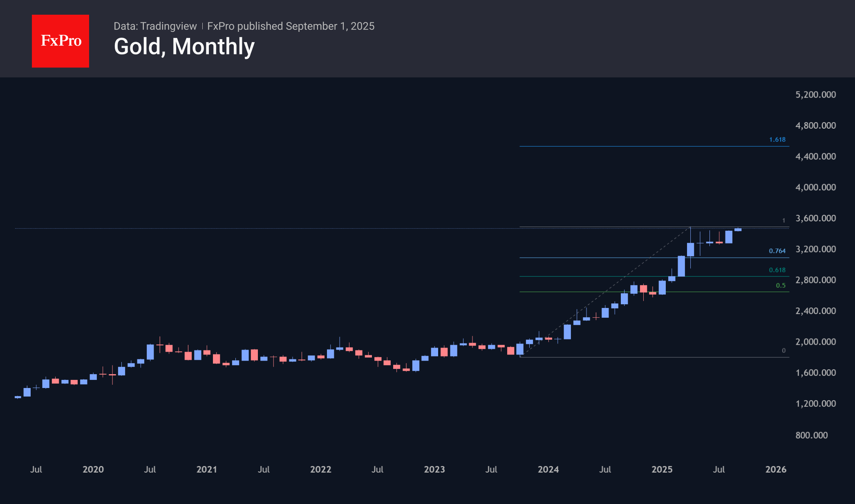Click the "FxPro published September 1, 2025" text
Viewport: 855px width, 504px height.
tap(291, 26)
